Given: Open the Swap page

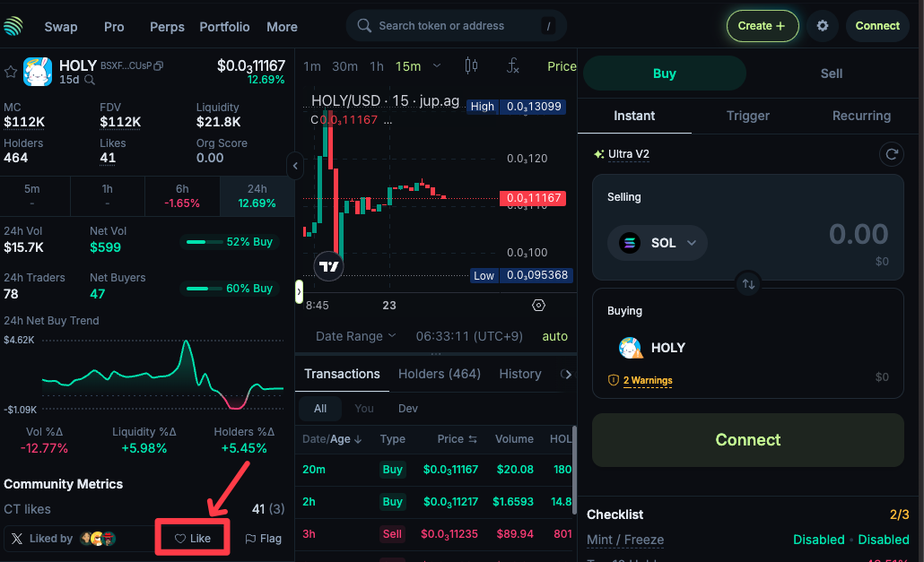Looking at the screenshot, I should point(61,27).
